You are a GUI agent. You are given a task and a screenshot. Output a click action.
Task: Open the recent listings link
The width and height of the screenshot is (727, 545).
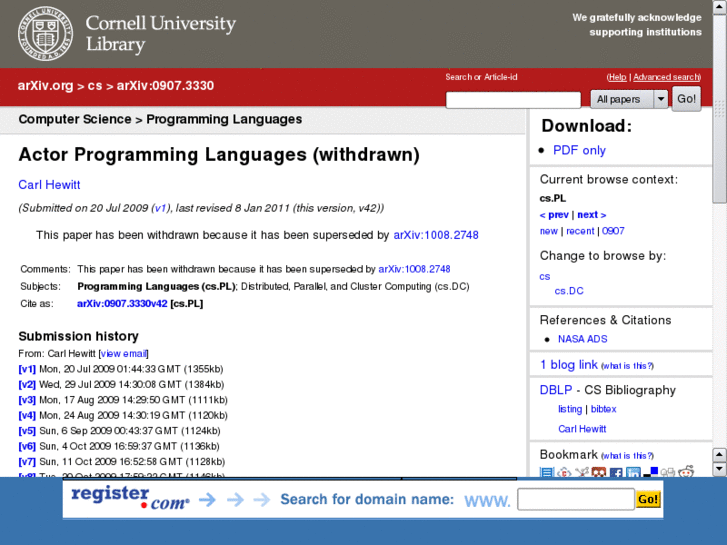(x=580, y=231)
